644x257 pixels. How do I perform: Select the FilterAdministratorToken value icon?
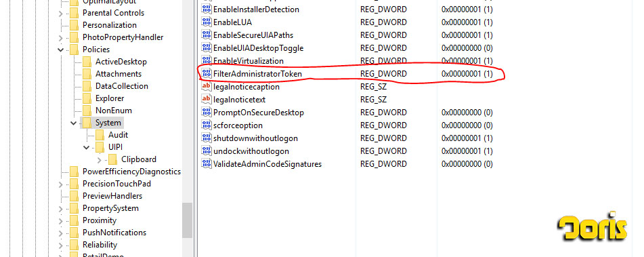pyautogui.click(x=206, y=74)
